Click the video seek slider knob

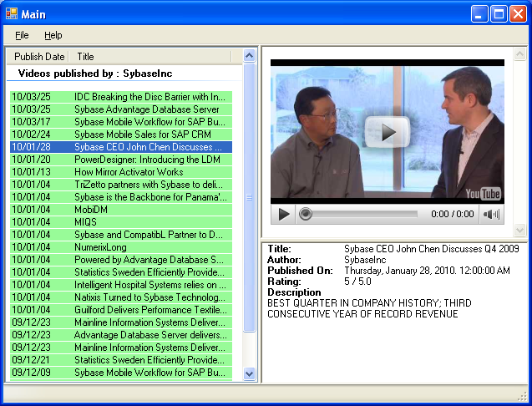point(306,214)
